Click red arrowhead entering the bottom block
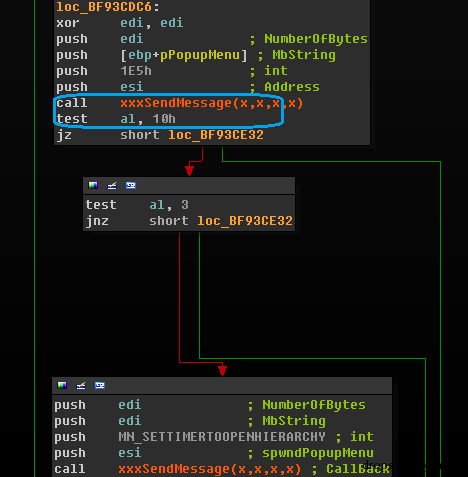The image size is (468, 477). (x=223, y=371)
